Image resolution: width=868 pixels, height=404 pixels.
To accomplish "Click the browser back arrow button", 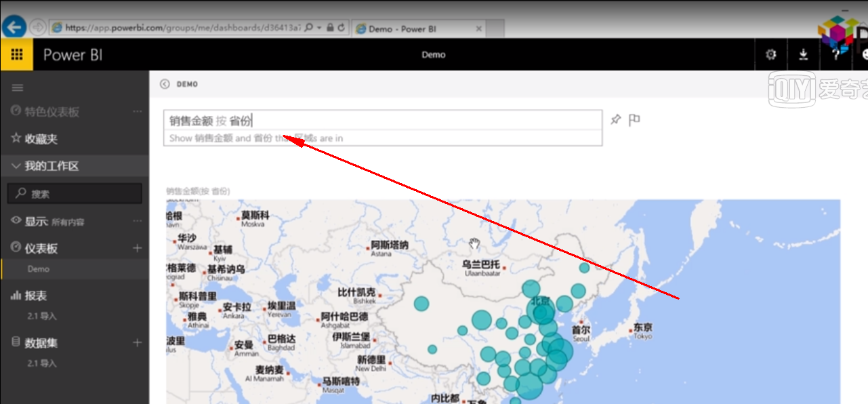I will pyautogui.click(x=14, y=27).
